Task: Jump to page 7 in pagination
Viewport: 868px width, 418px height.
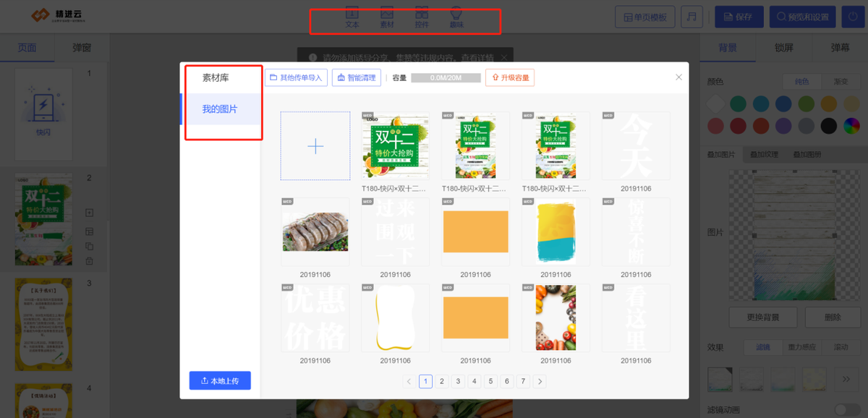Action: 523,381
